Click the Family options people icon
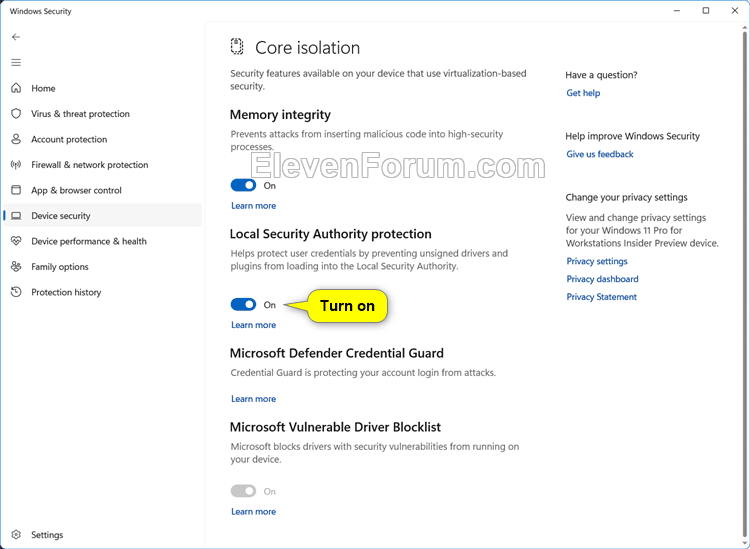 [16, 266]
